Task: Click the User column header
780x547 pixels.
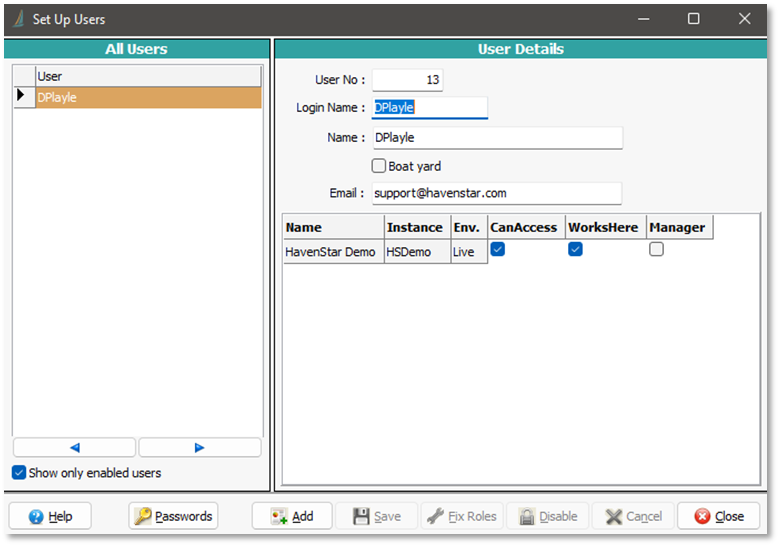Action: (x=148, y=76)
